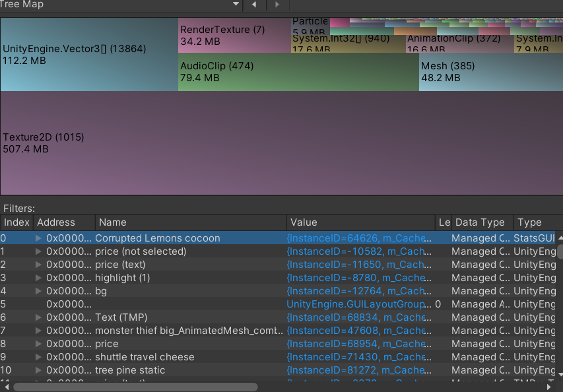
Task: Sort table by Name column header
Action: [x=191, y=222]
